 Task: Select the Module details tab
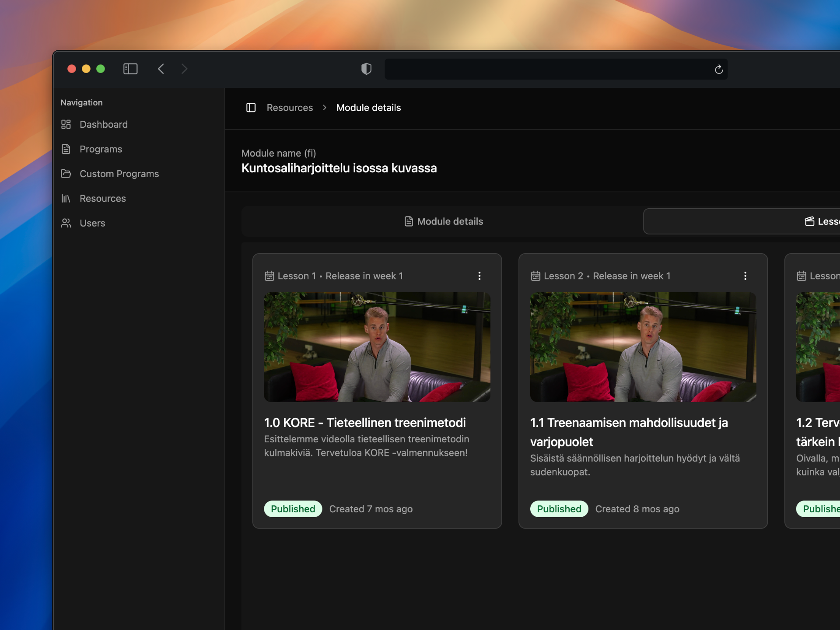[x=443, y=221]
